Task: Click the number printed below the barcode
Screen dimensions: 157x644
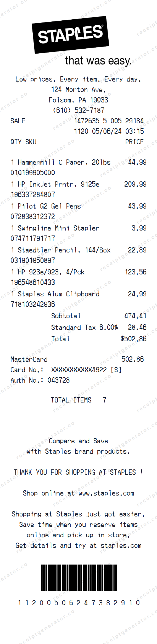Action: (x=78, y=603)
